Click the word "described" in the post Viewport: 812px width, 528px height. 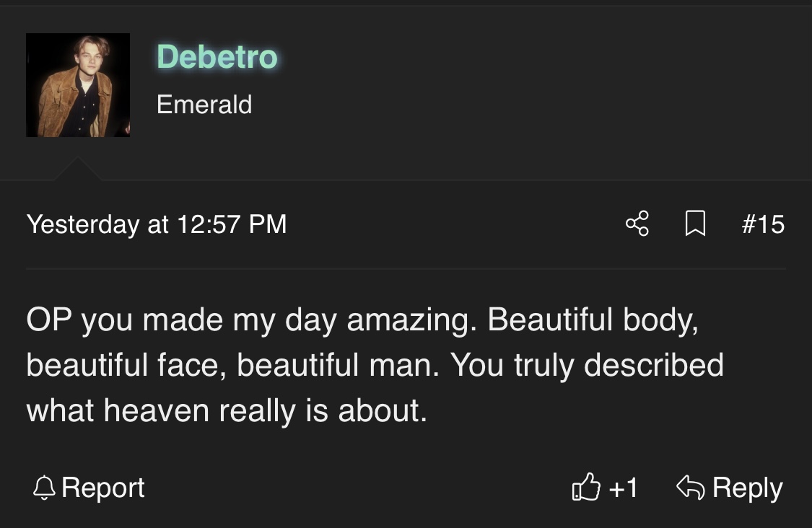tap(653, 365)
